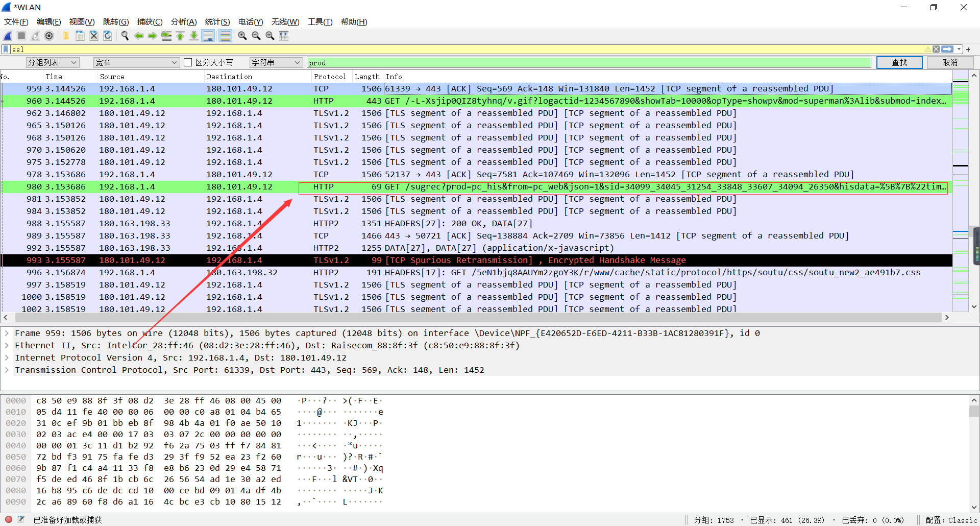This screenshot has width=980, height=526.
Task: Sort packets by the Destination column header
Action: (x=258, y=77)
